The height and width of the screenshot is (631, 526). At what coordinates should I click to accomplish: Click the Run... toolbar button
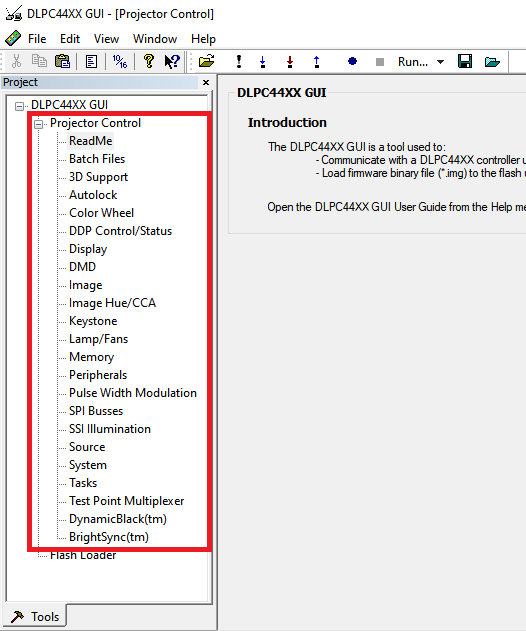click(x=413, y=62)
